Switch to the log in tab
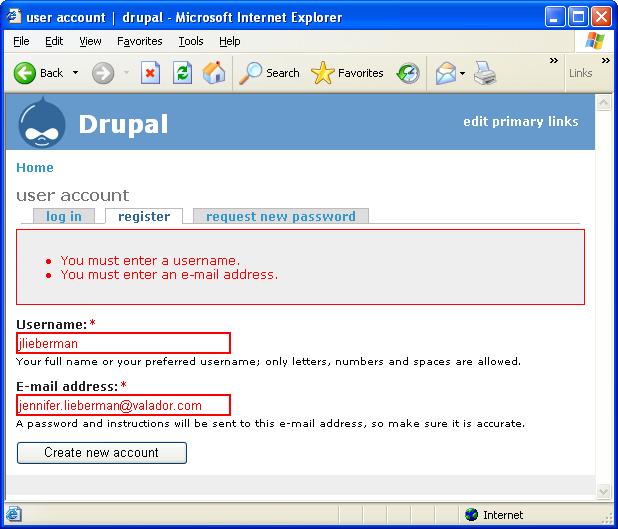Image resolution: width=618 pixels, height=529 pixels. (64, 216)
